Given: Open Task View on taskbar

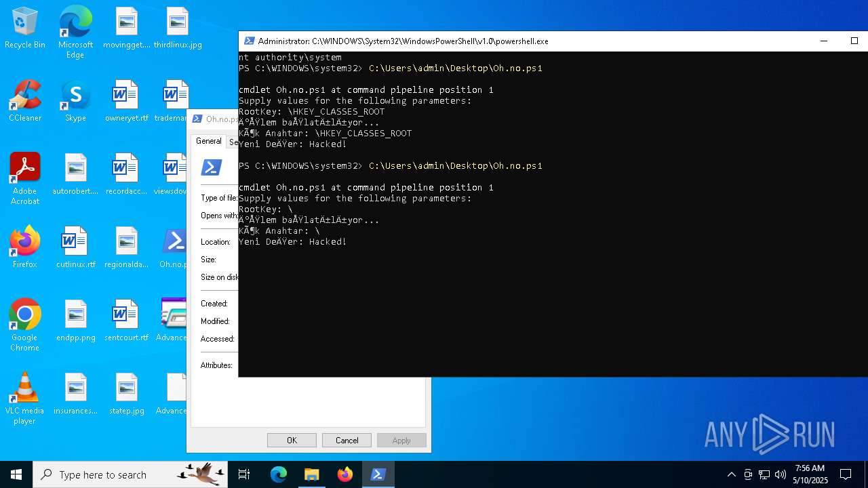Looking at the screenshot, I should 244,474.
